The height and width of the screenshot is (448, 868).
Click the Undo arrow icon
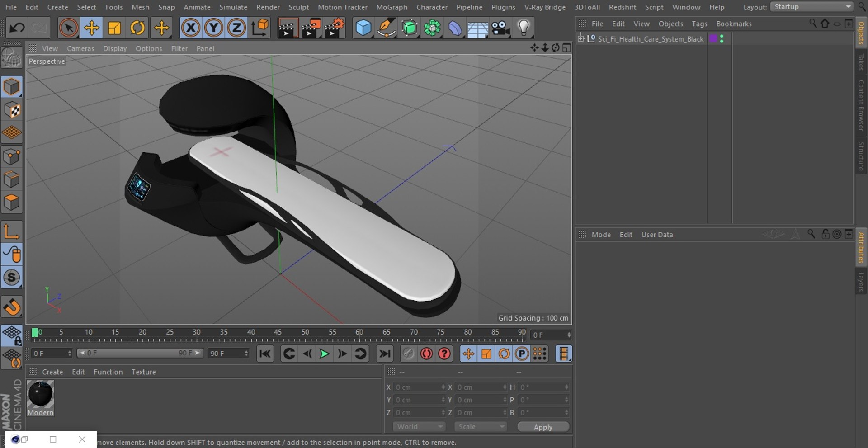click(x=17, y=28)
